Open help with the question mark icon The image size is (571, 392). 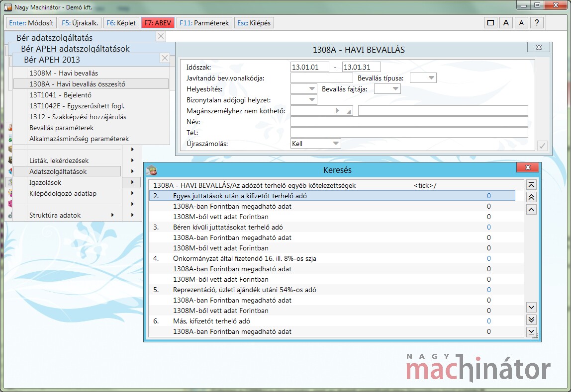537,23
